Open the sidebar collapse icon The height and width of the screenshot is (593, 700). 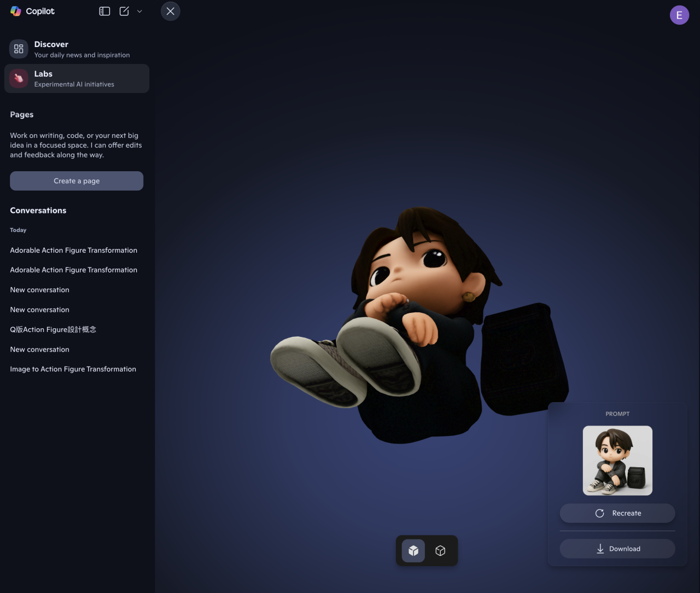click(104, 11)
